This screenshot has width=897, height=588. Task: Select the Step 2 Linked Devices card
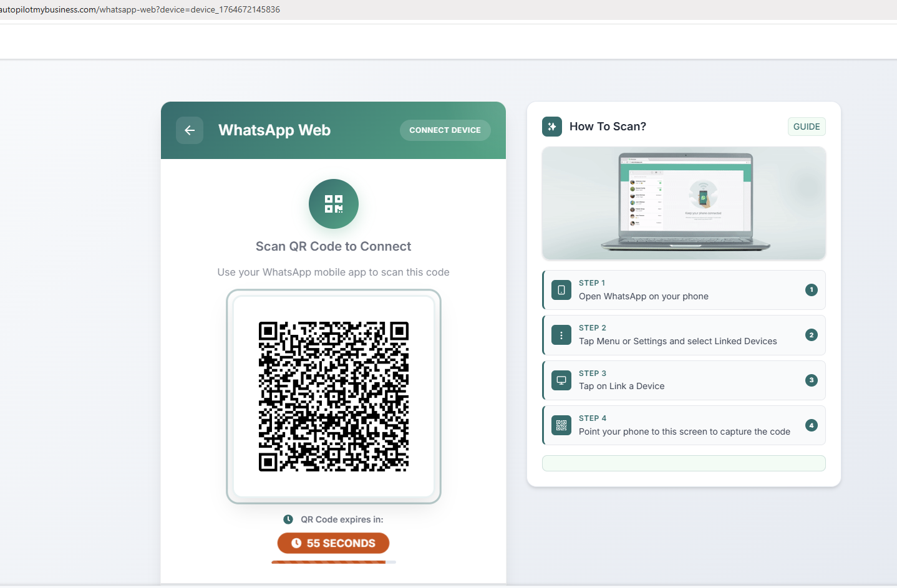pyautogui.click(x=684, y=335)
